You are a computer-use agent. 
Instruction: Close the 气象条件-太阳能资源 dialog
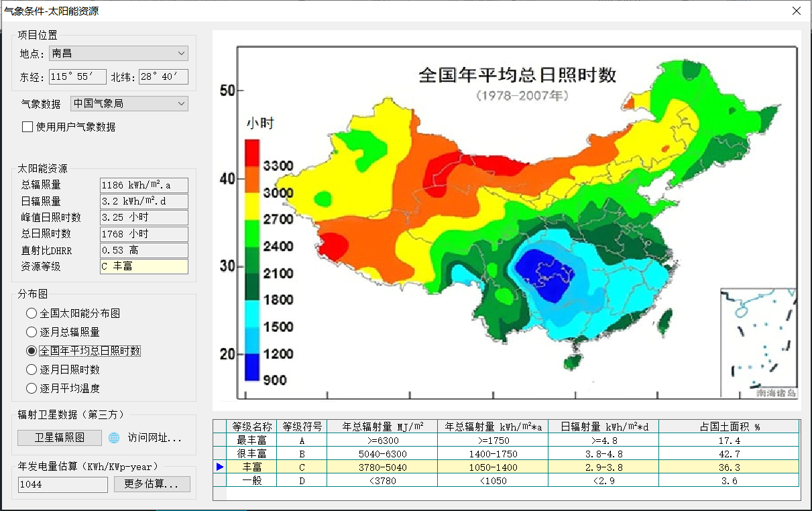click(796, 11)
